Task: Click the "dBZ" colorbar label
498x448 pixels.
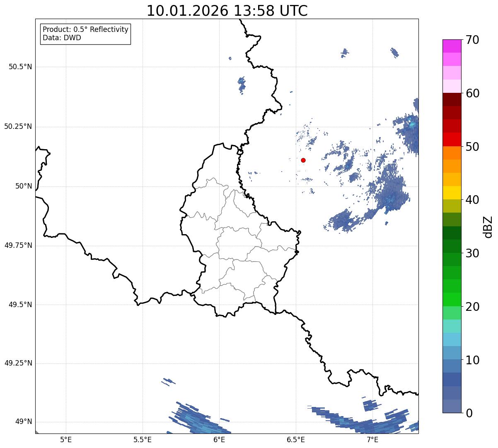Action: (x=488, y=226)
